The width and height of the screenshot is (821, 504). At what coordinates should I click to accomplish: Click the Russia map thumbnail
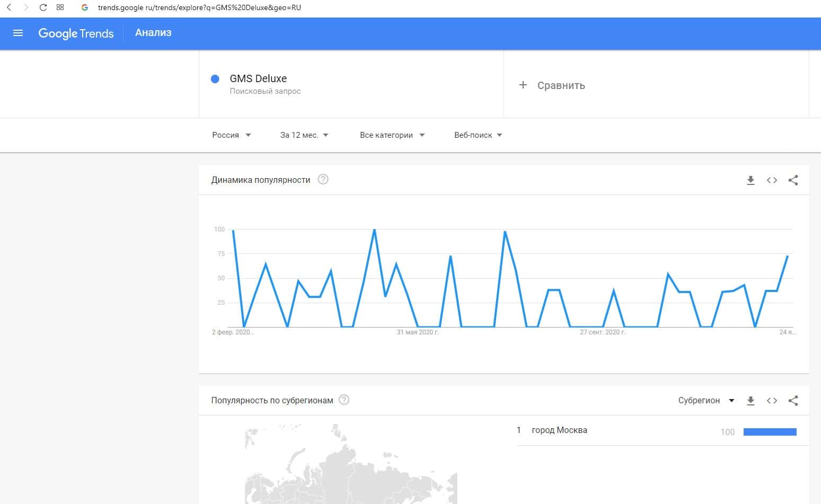click(x=351, y=464)
